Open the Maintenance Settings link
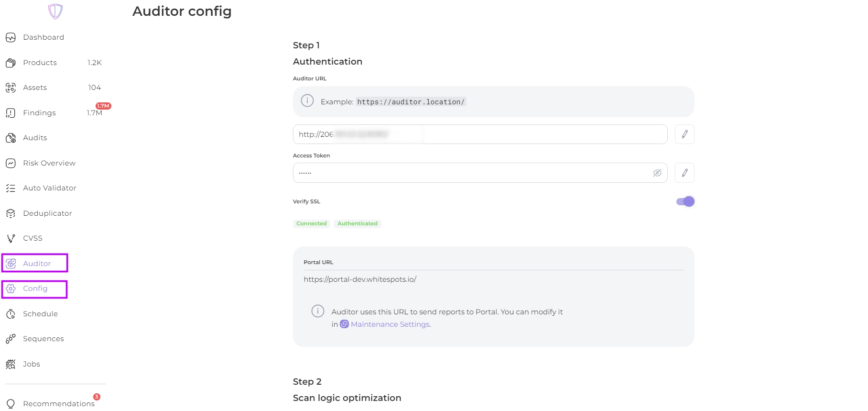Screen dimensions: 868x411 (x=390, y=324)
